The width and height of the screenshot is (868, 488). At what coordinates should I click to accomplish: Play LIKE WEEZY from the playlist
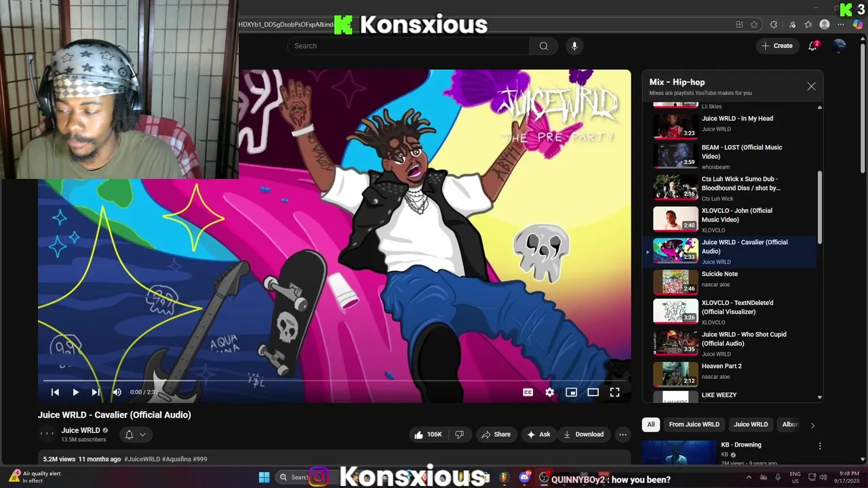click(x=731, y=396)
